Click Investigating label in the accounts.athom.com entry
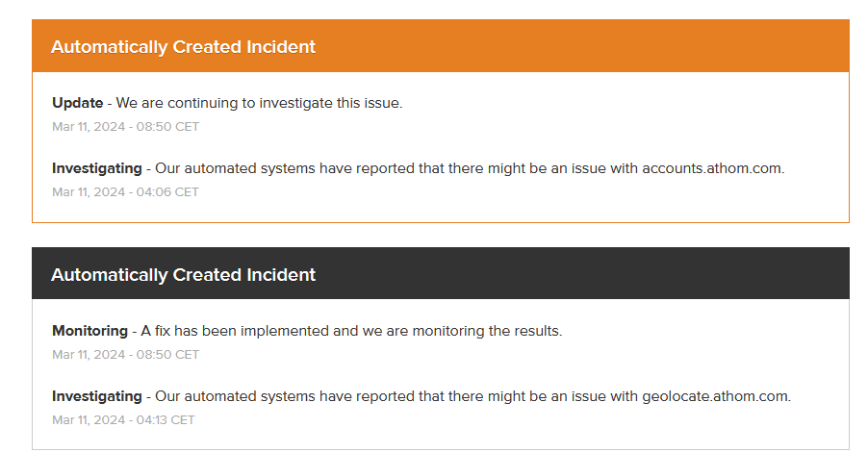Viewport: 868px width, 453px height. tap(96, 168)
